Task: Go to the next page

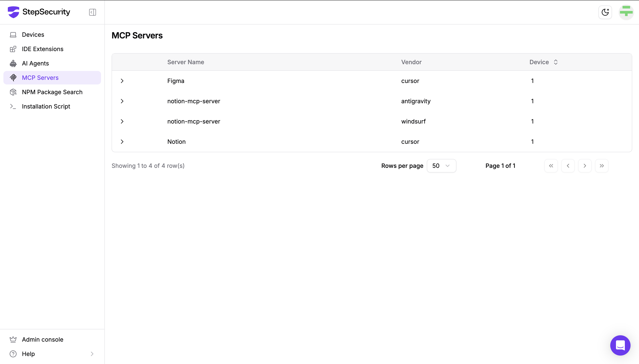Action: tap(585, 166)
